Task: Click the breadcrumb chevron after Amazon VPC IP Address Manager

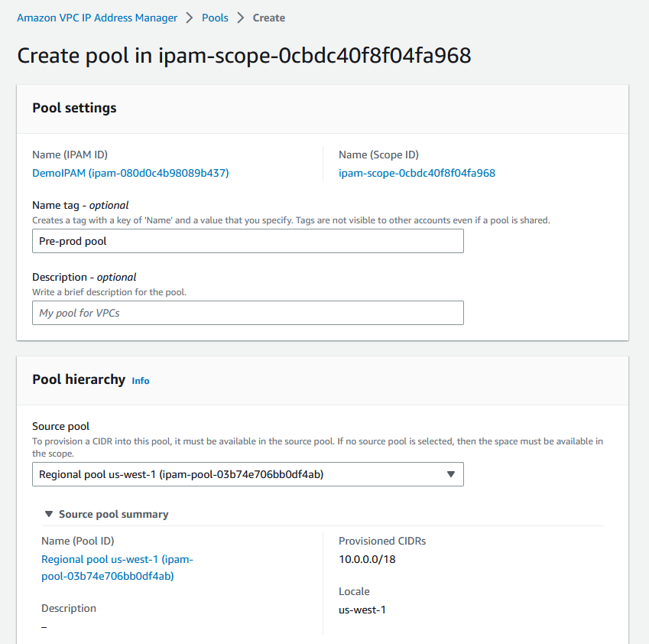Action: 189,17
